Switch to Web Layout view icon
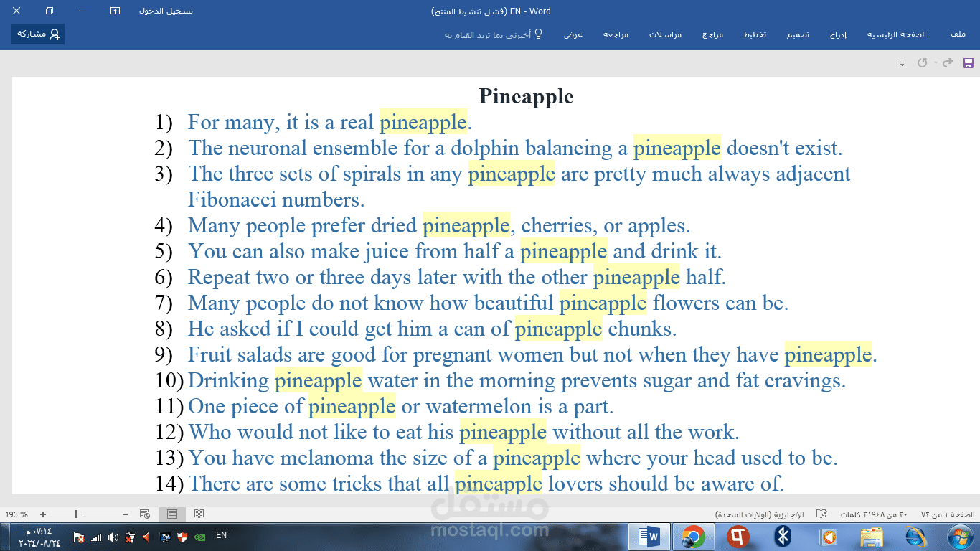Image resolution: width=980 pixels, height=551 pixels. (x=145, y=514)
